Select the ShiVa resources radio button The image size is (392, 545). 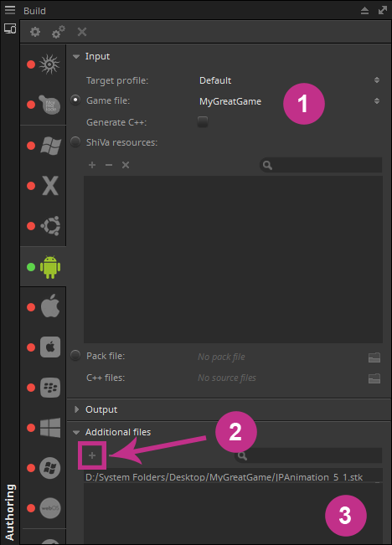pyautogui.click(x=75, y=141)
